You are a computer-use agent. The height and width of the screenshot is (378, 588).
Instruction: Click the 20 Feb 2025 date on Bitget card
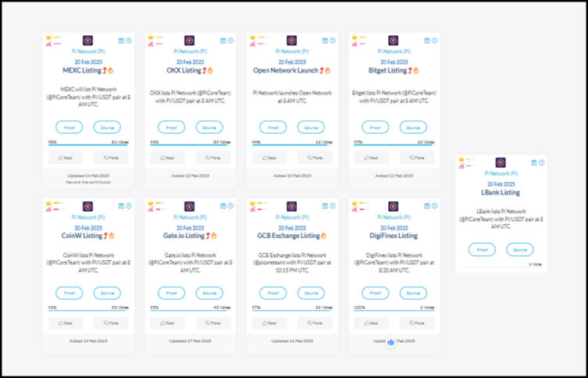394,62
